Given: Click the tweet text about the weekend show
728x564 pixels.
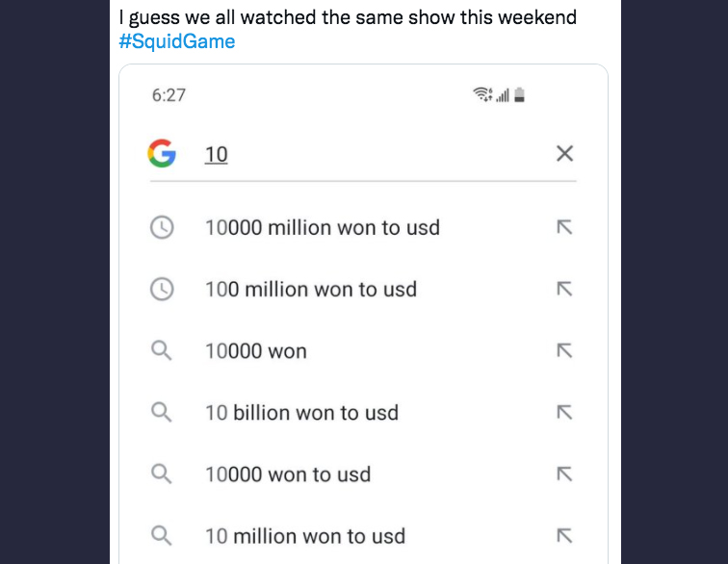Looking at the screenshot, I should click(348, 17).
